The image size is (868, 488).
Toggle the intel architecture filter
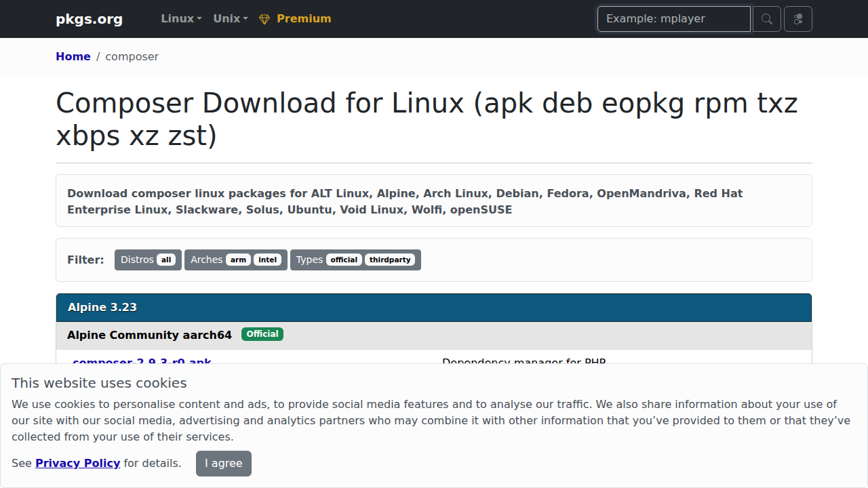click(268, 260)
